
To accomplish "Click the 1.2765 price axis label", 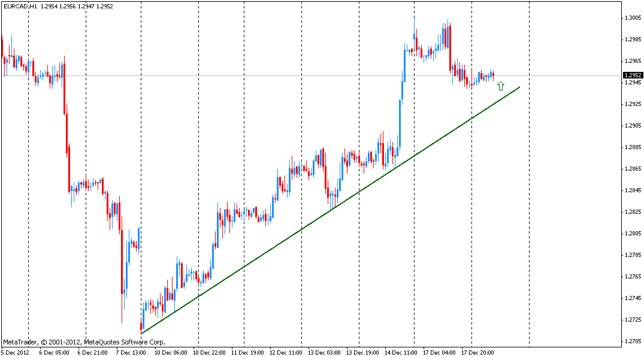I will tap(633, 277).
